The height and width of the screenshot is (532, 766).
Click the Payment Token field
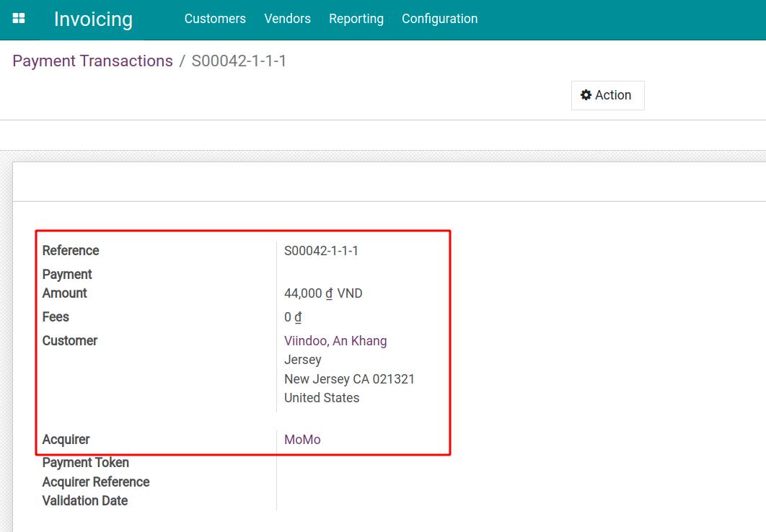85,462
